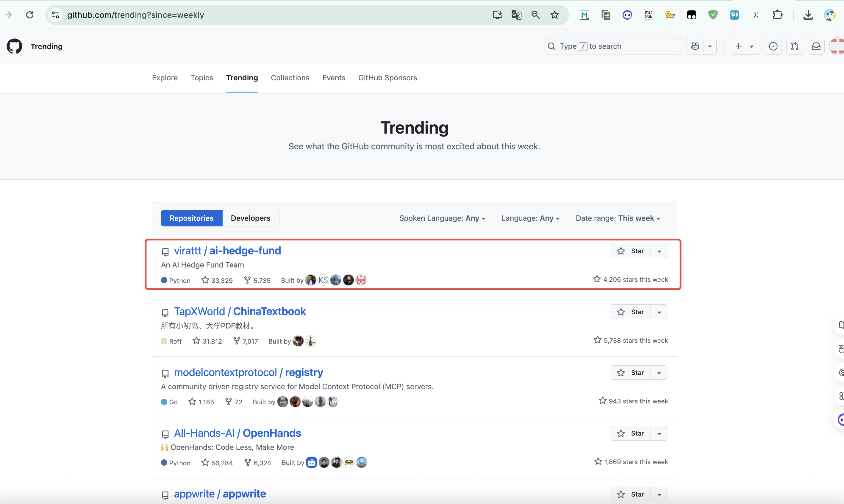The image size is (844, 504).
Task: Click the pull requests icon in header
Action: (x=794, y=46)
